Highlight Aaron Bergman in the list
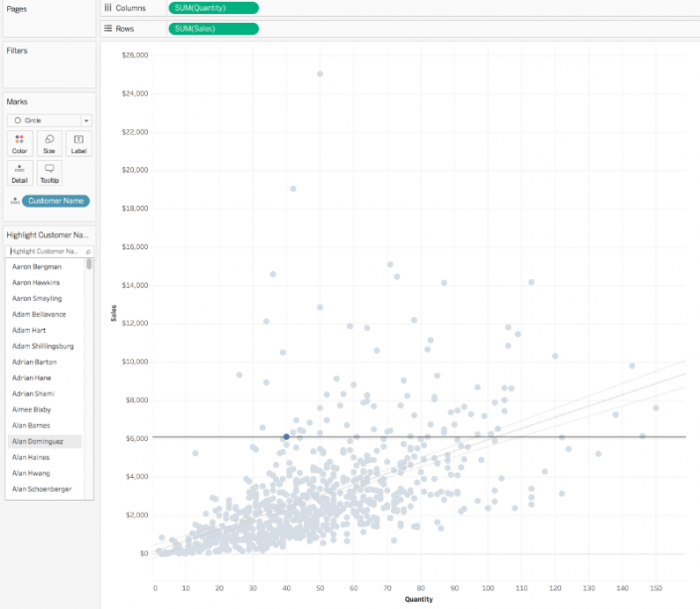Viewport: 700px width, 609px height. pyautogui.click(x=37, y=266)
